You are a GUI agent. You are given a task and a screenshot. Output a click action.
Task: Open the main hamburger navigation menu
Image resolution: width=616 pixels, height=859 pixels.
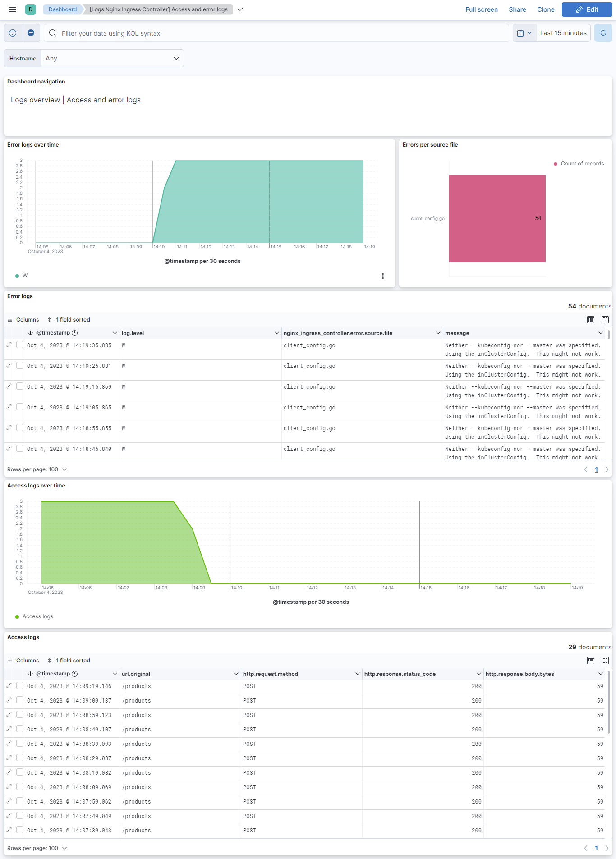point(13,9)
